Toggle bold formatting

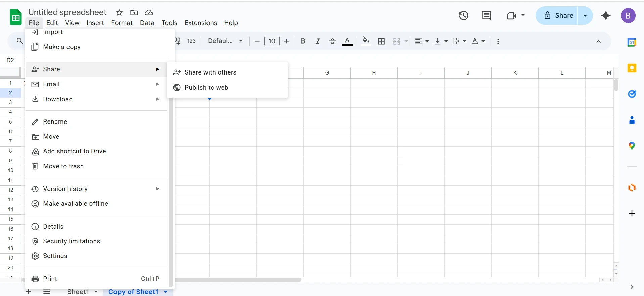pos(303,41)
